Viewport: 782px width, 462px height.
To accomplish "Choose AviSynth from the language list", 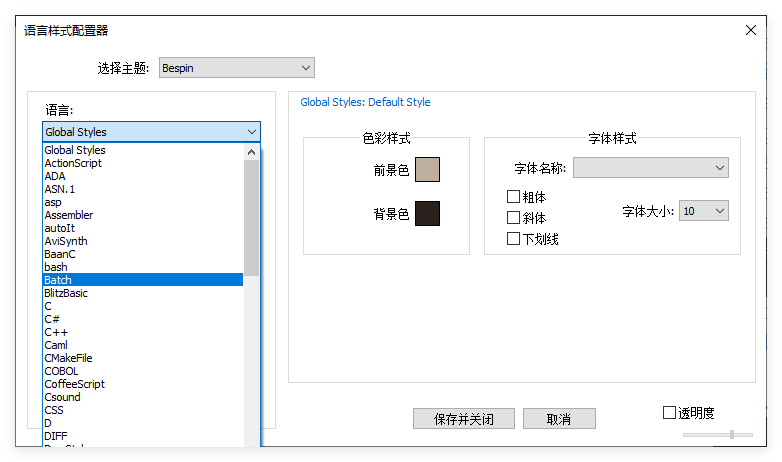I will point(143,241).
